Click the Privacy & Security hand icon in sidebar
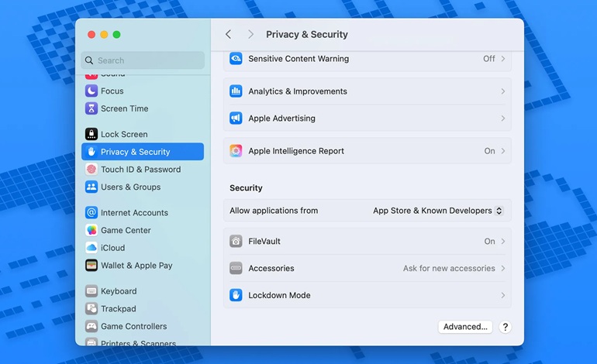Viewport: 597px width, 364px height. click(91, 152)
